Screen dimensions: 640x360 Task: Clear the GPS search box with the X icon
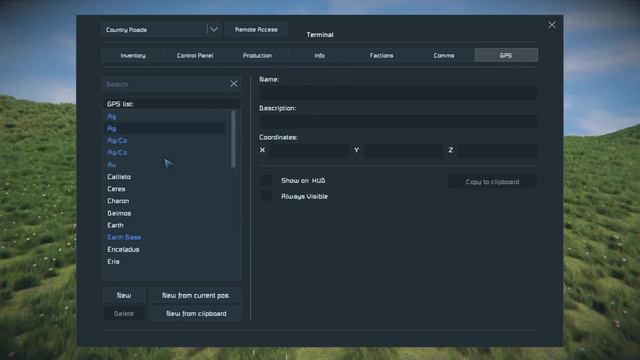click(234, 84)
